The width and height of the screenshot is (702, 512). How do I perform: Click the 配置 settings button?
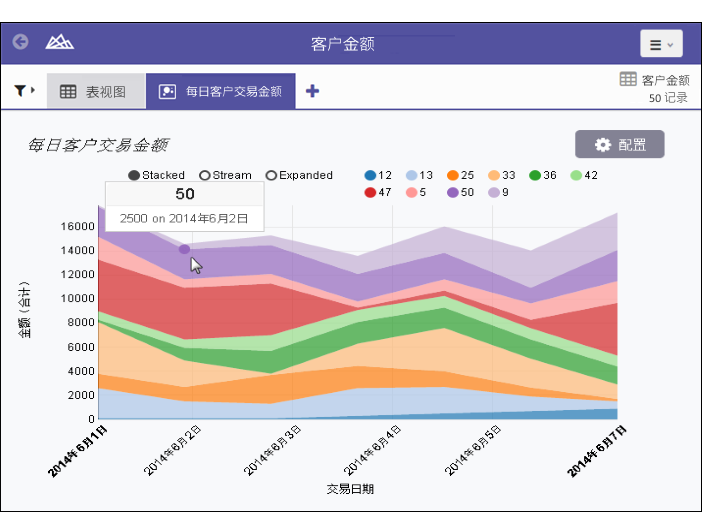pyautogui.click(x=619, y=144)
